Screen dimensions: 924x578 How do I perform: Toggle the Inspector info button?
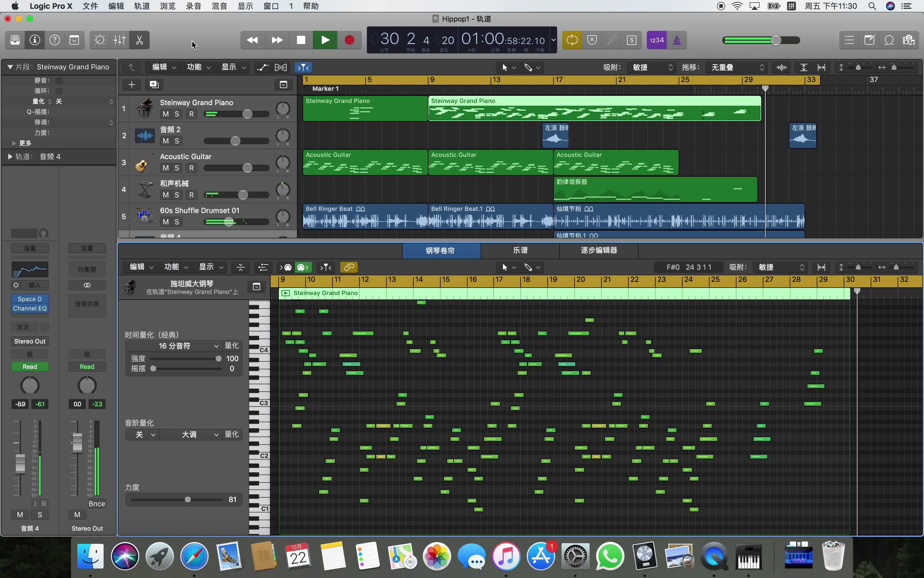click(x=35, y=40)
